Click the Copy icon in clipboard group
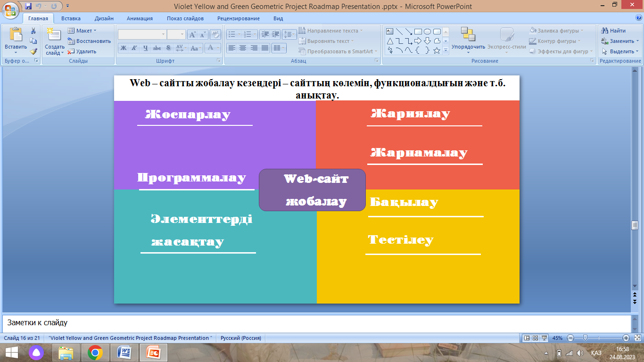The image size is (644, 362). click(x=33, y=41)
